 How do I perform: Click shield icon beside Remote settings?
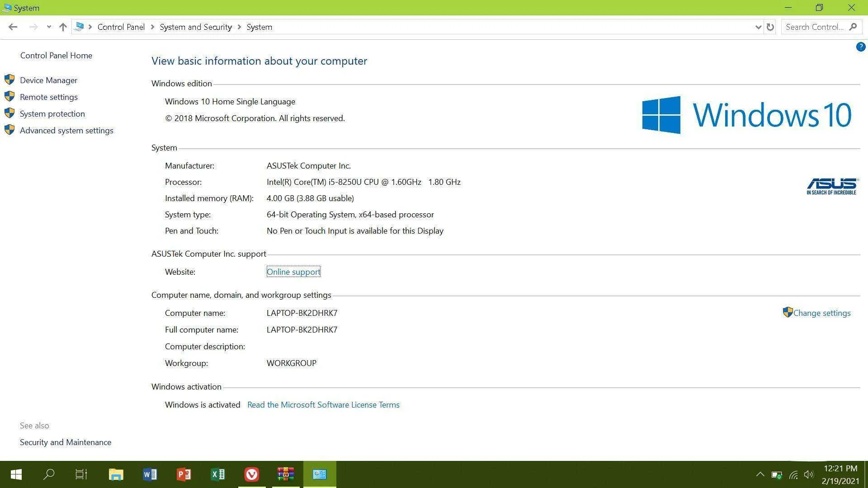coord(9,97)
